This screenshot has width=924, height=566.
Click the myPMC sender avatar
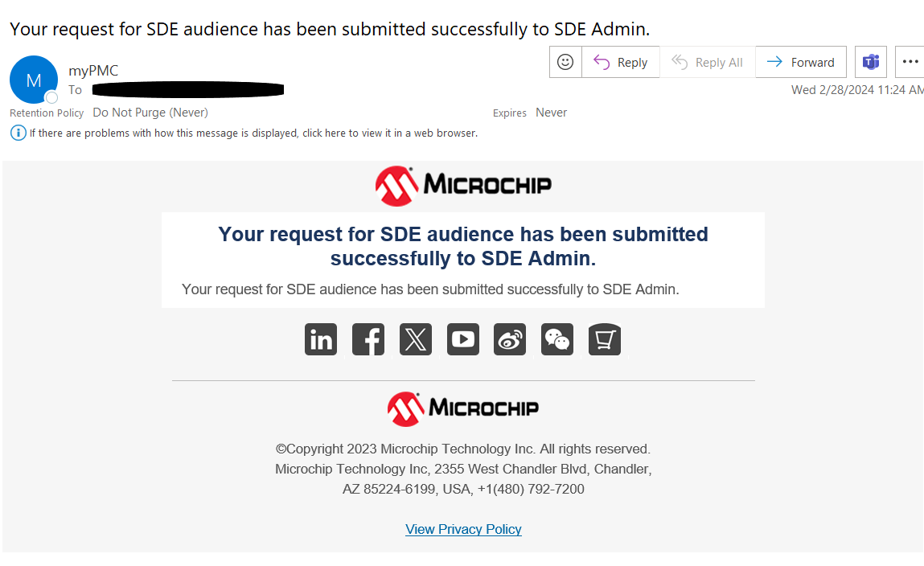tap(34, 80)
